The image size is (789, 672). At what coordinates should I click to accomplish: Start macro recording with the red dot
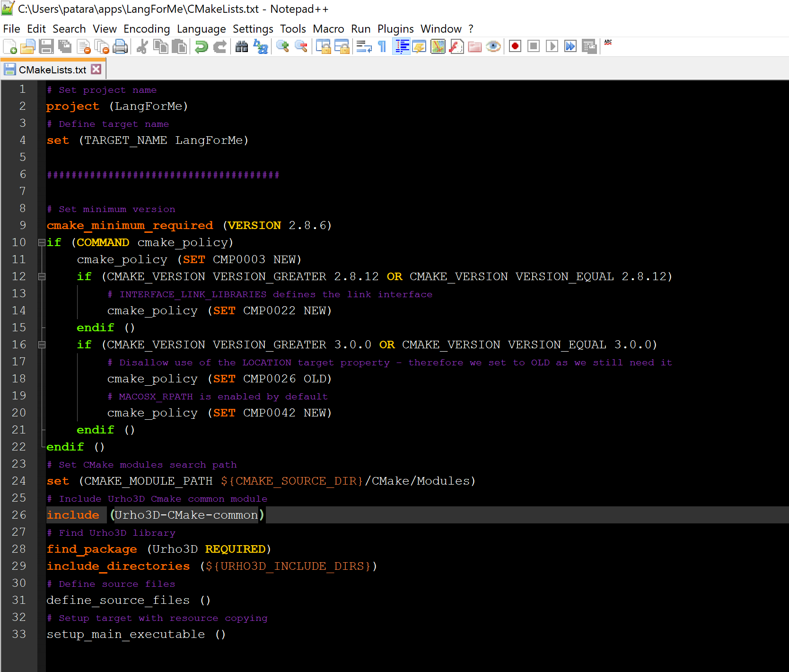515,46
